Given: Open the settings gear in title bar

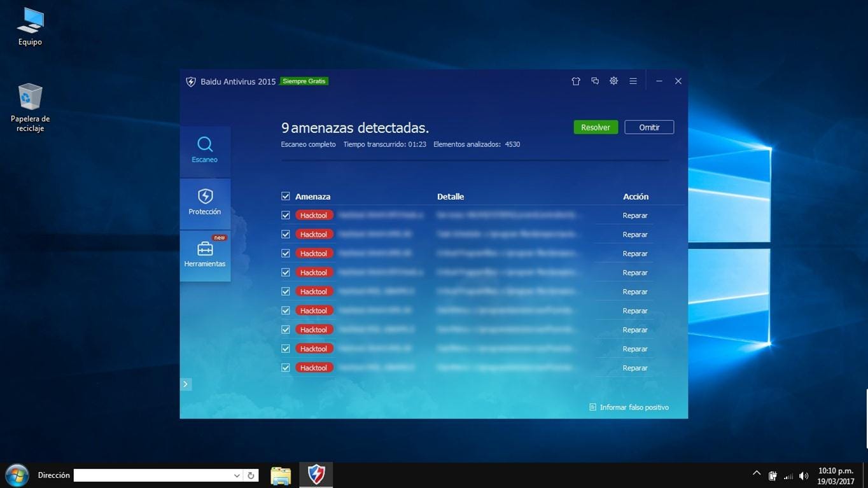Looking at the screenshot, I should click(x=614, y=81).
